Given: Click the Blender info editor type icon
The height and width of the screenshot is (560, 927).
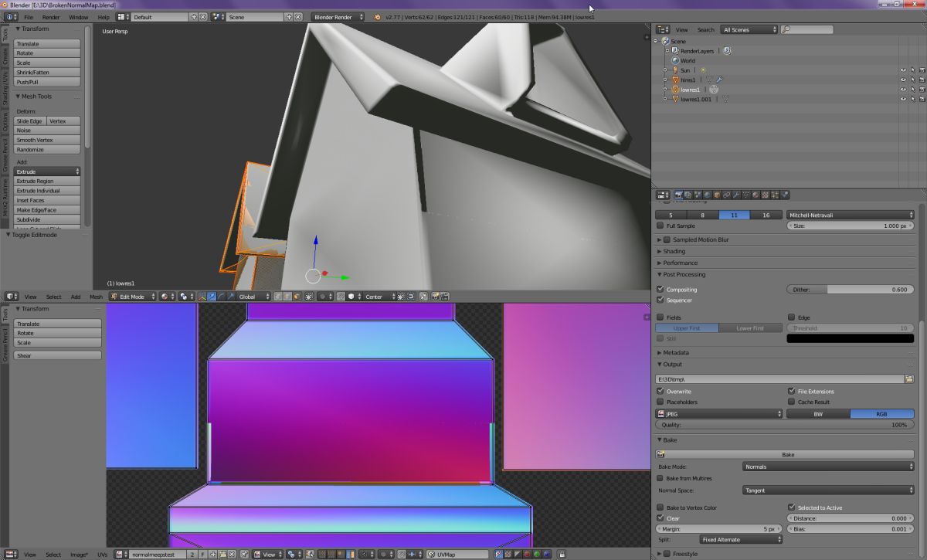Looking at the screenshot, I should tap(11, 16).
